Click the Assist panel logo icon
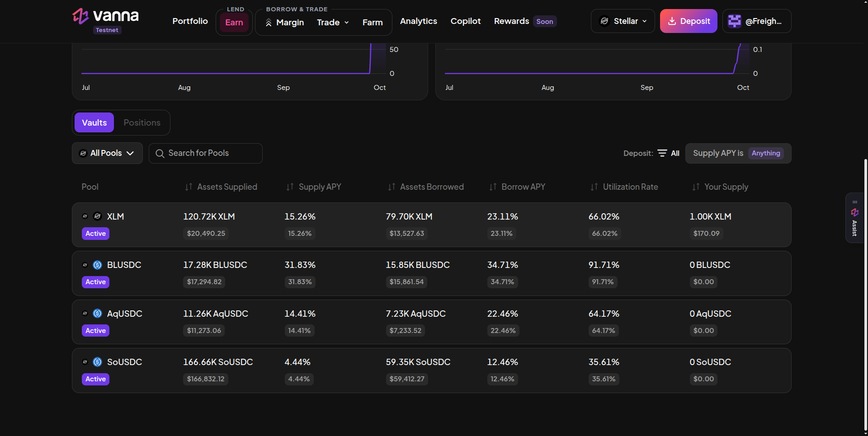This screenshot has height=436, width=868. [x=854, y=212]
